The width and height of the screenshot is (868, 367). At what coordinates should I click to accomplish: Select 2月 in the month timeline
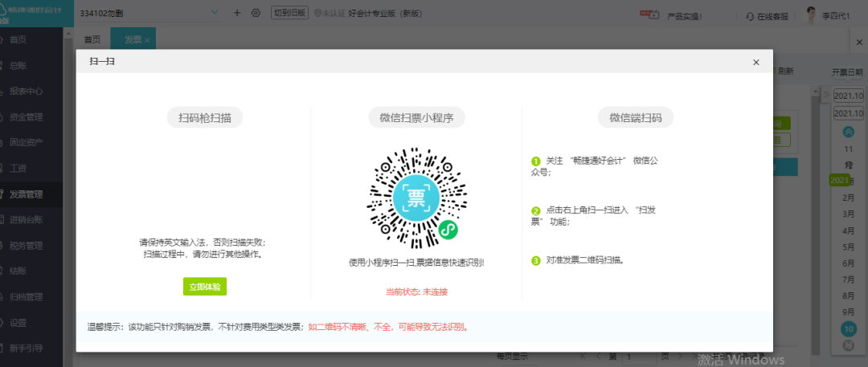click(848, 198)
